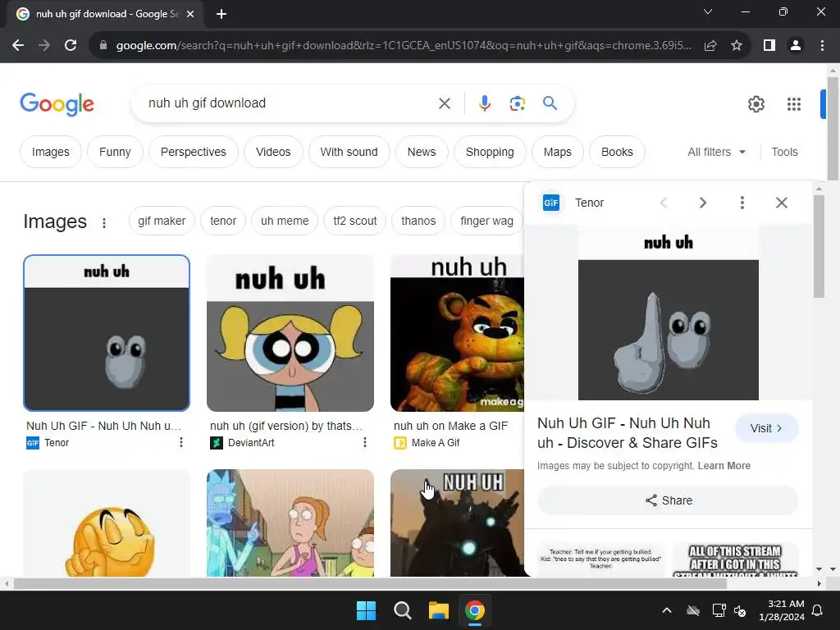Viewport: 840px width, 630px height.
Task: Switch to the Shopping filter
Action: point(490,152)
